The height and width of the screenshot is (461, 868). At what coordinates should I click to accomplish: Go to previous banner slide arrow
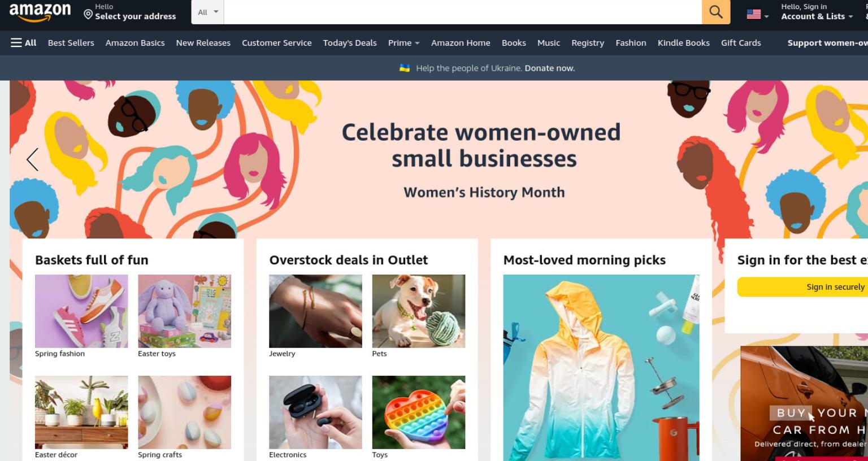[33, 159]
